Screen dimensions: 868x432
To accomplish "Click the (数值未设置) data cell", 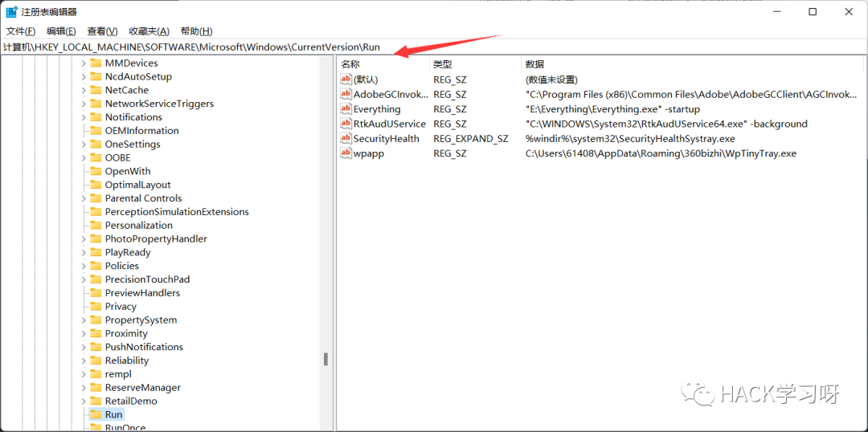I will 551,79.
